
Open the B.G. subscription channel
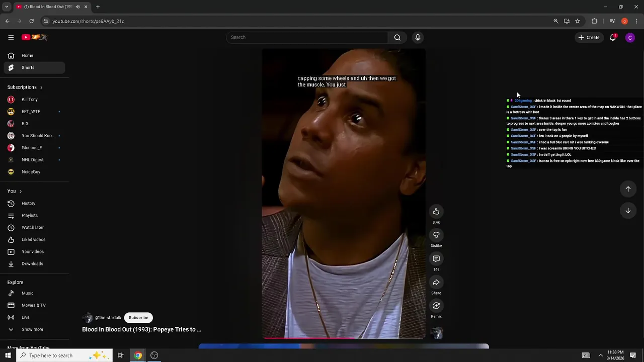34,124
